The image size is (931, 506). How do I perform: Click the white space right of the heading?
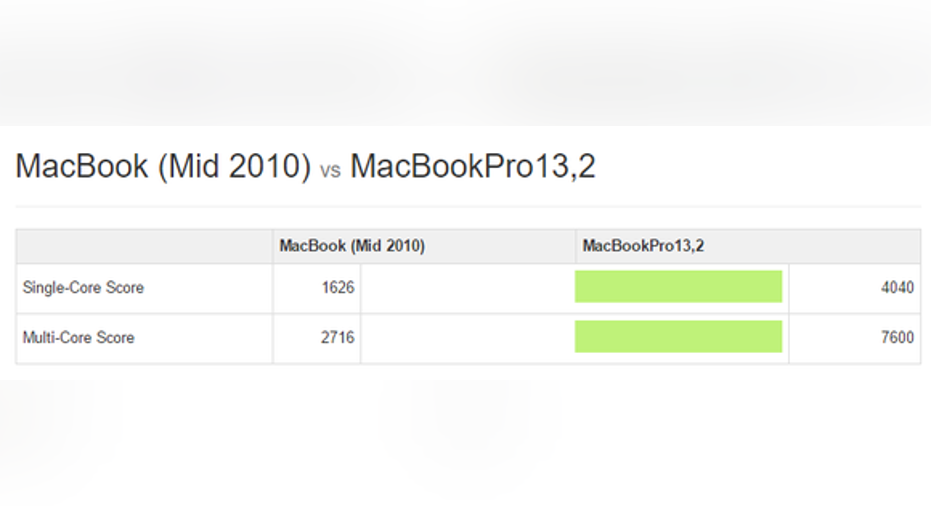(x=760, y=166)
